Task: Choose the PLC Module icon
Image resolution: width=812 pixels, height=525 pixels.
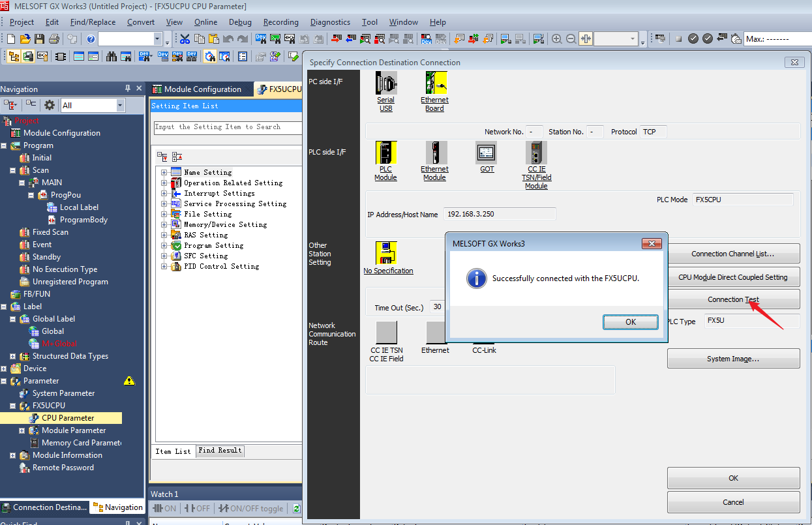Action: 385,153
